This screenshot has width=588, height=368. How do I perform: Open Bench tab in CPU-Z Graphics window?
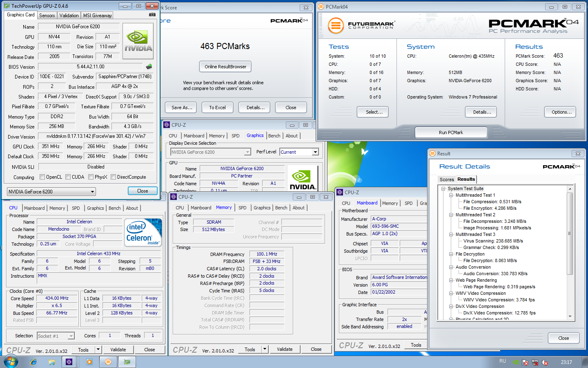(x=274, y=136)
